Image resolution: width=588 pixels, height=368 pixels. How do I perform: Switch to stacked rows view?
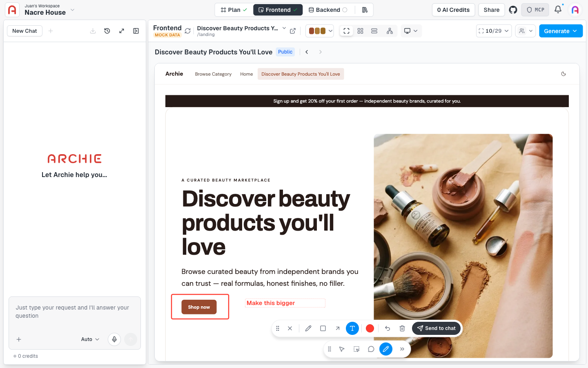pyautogui.click(x=374, y=31)
